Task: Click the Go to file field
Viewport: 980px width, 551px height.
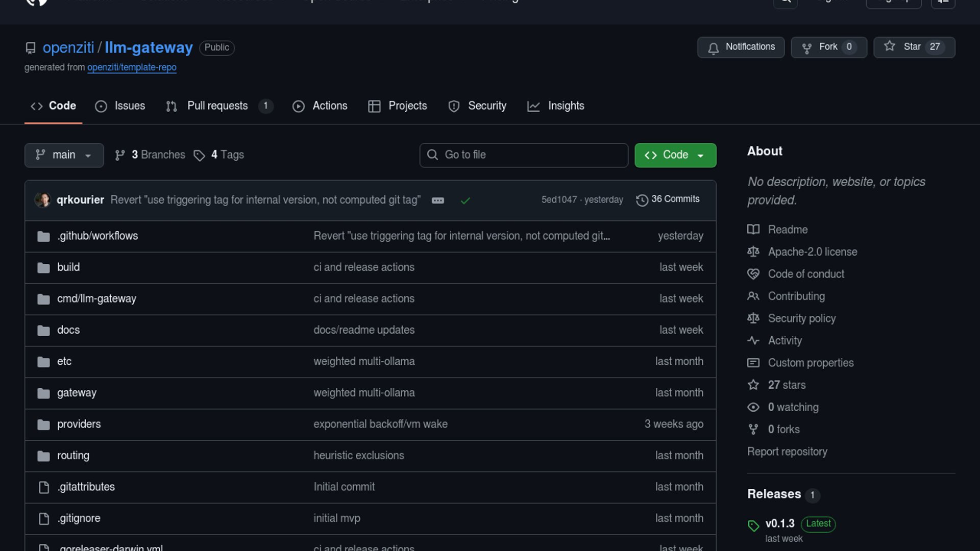Action: tap(524, 155)
